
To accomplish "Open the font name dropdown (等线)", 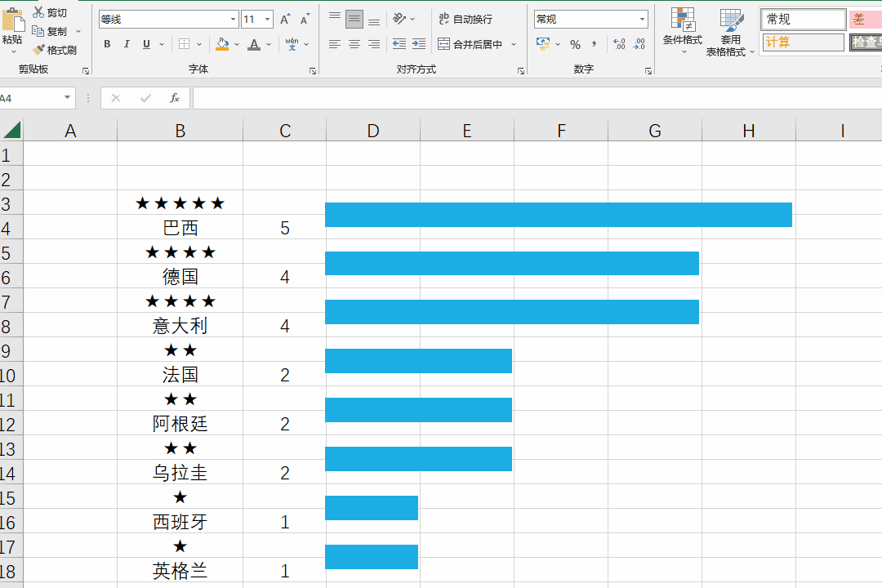I will click(233, 19).
